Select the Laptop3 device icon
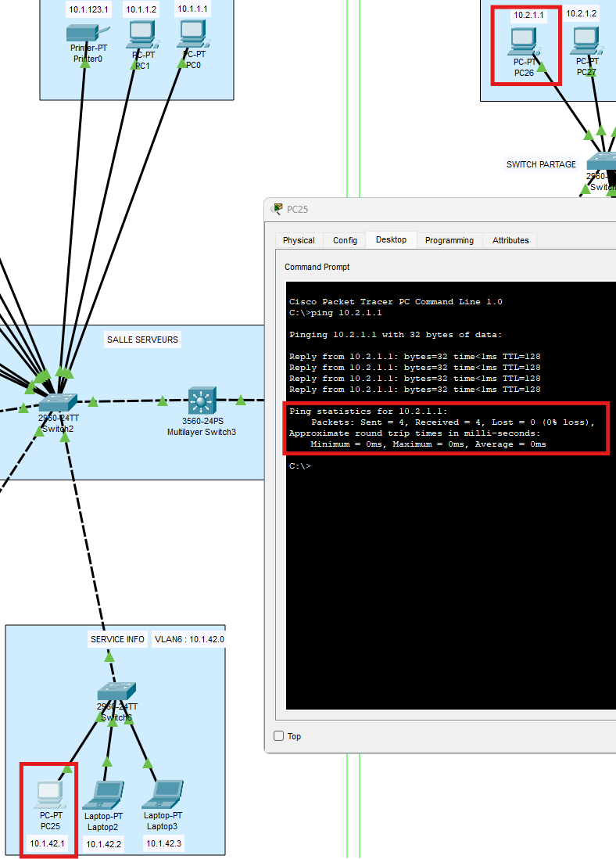 (165, 793)
